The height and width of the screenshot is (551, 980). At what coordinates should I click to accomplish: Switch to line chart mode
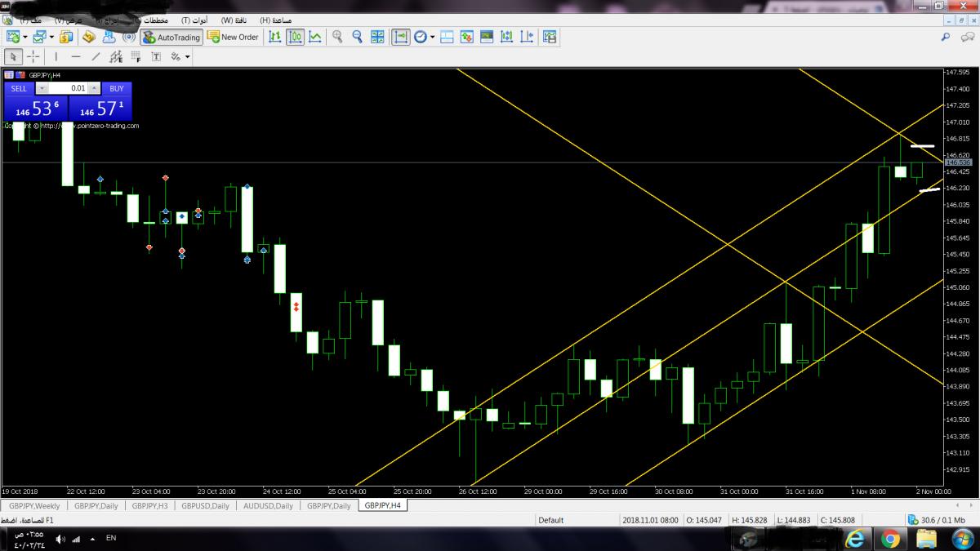coord(314,37)
